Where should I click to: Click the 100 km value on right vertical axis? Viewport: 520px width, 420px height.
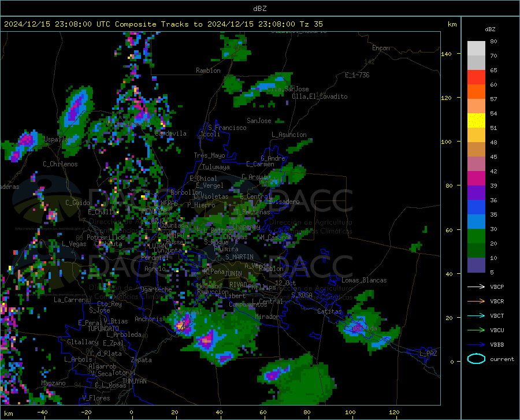pos(446,142)
